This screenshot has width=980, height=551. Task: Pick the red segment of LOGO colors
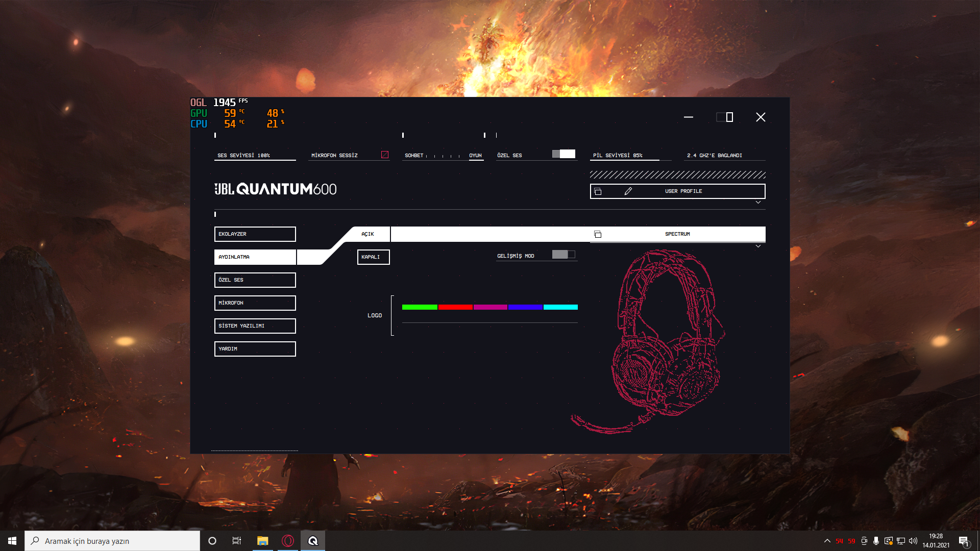[x=455, y=307]
